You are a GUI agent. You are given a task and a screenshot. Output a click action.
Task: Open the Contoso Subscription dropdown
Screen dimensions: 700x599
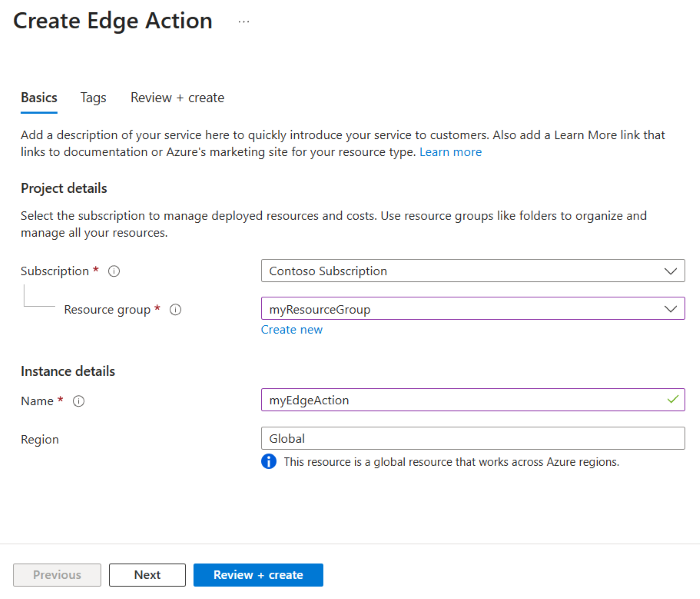473,271
